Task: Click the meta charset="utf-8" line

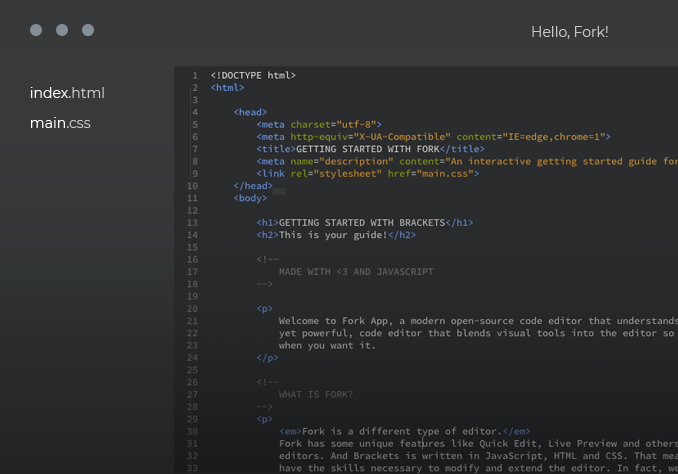Action: pyautogui.click(x=319, y=125)
